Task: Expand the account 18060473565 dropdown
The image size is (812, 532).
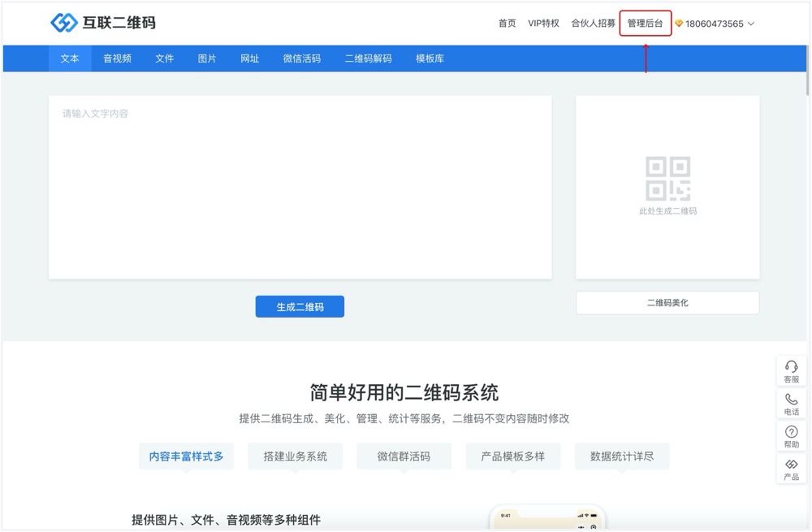Action: [750, 24]
